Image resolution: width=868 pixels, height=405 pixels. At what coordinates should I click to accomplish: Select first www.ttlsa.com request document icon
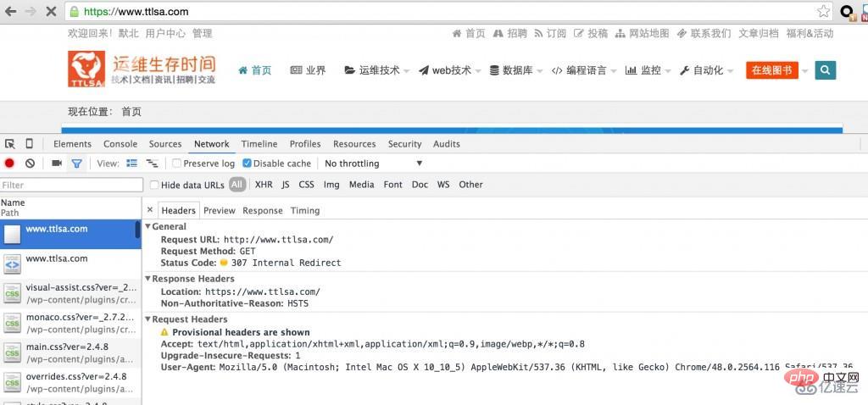[12, 235]
